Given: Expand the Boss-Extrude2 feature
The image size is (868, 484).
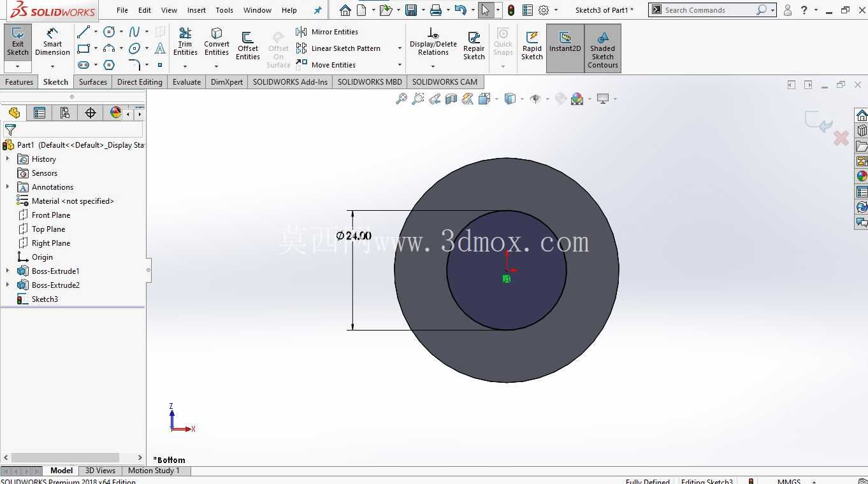Looking at the screenshot, I should point(8,285).
